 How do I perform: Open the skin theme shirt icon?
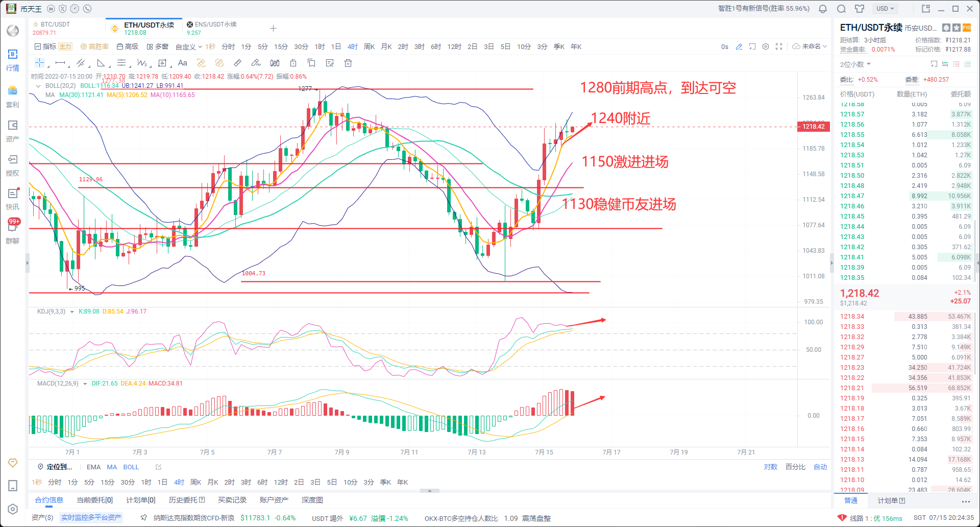pos(860,9)
